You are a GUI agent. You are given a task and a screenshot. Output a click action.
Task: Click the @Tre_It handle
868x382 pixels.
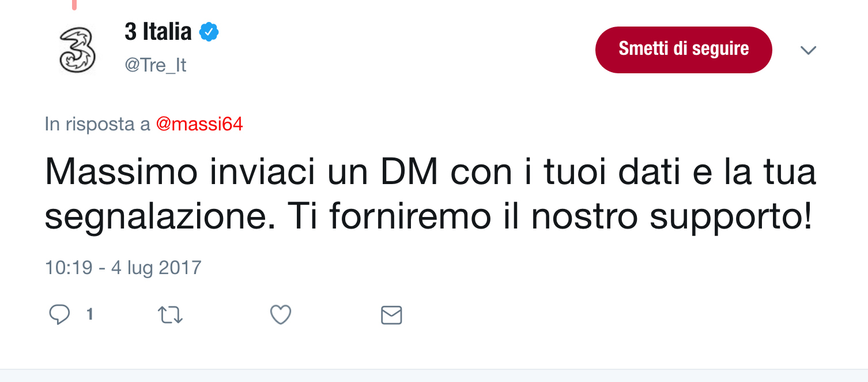(155, 65)
